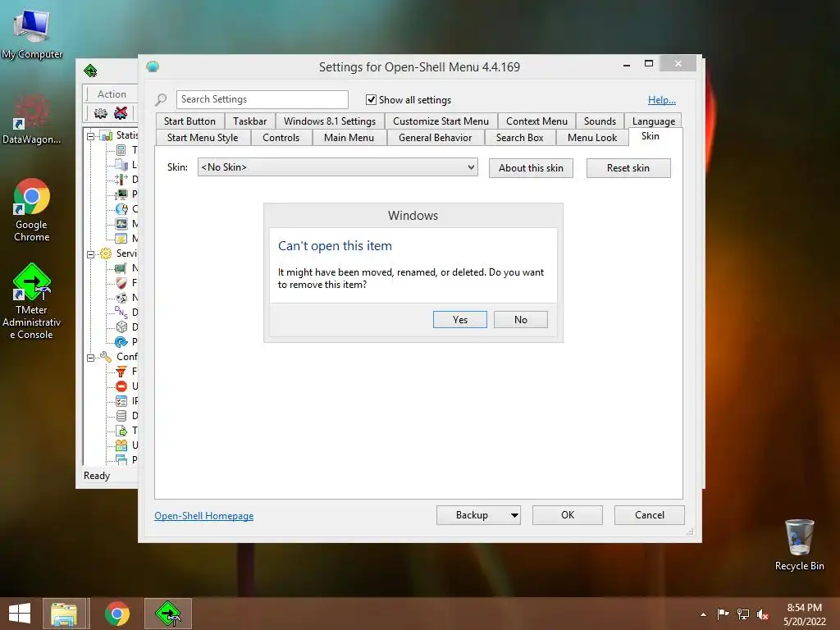Image resolution: width=840 pixels, height=630 pixels.
Task: Open the Action Center flag tray icon
Action: click(x=723, y=614)
